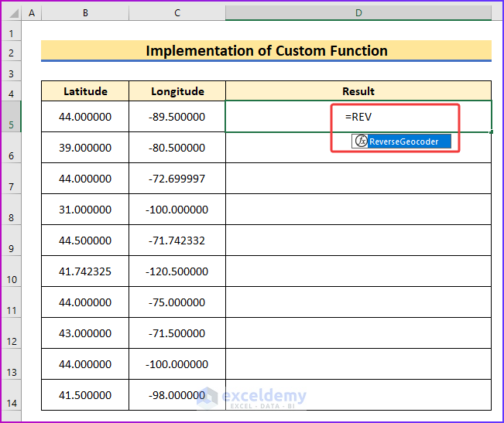
Task: Click the fx icon beside ReverseGeocoder
Action: pos(361,141)
